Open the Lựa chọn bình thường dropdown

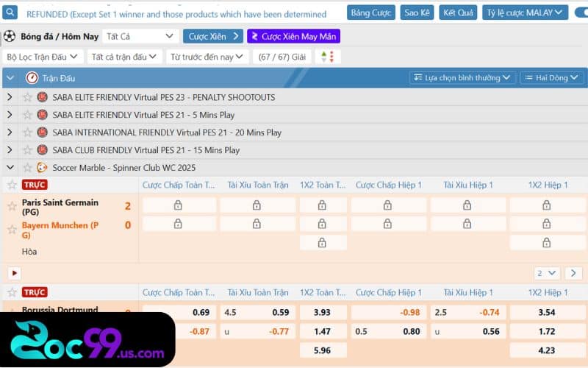tap(462, 77)
